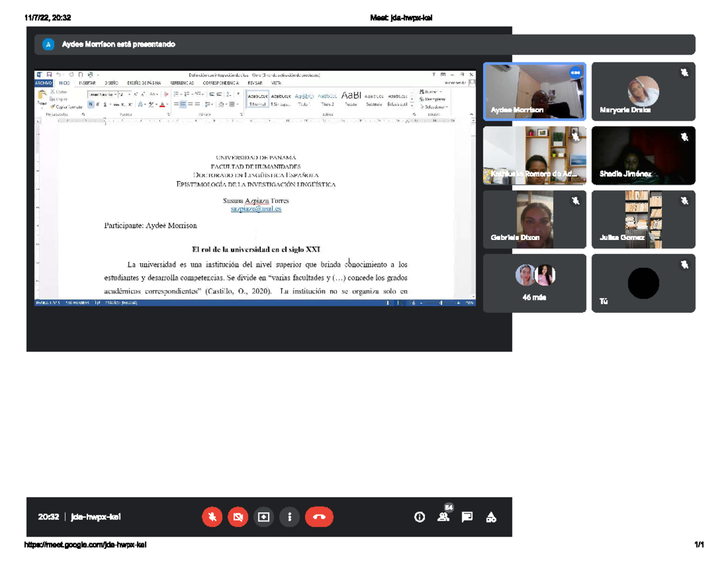
Task: Open the font color dropdown arrow
Action: point(167,104)
